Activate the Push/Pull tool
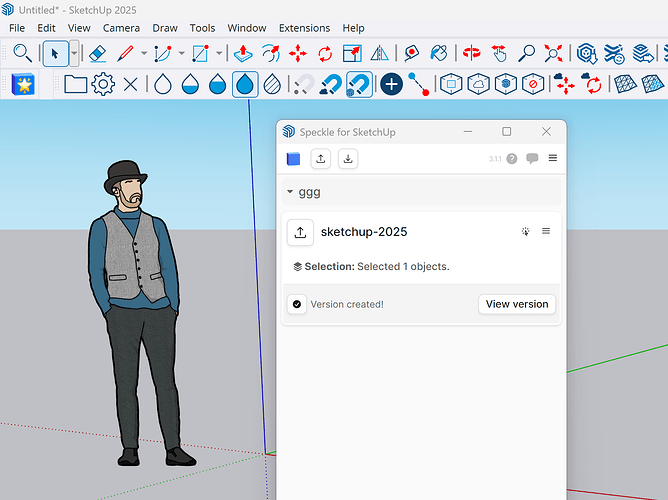 243,54
